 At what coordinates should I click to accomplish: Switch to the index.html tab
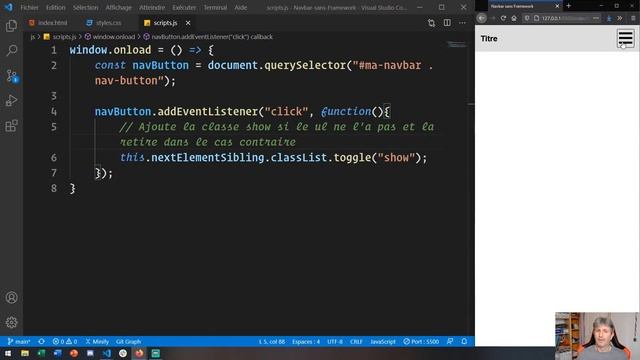point(48,23)
